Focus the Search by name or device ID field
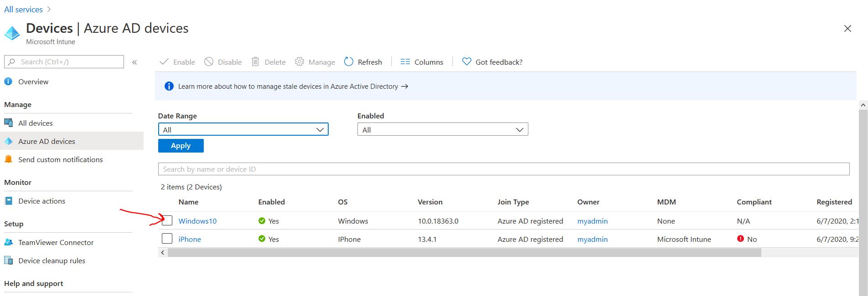This screenshot has height=296, width=868. pyautogui.click(x=503, y=169)
